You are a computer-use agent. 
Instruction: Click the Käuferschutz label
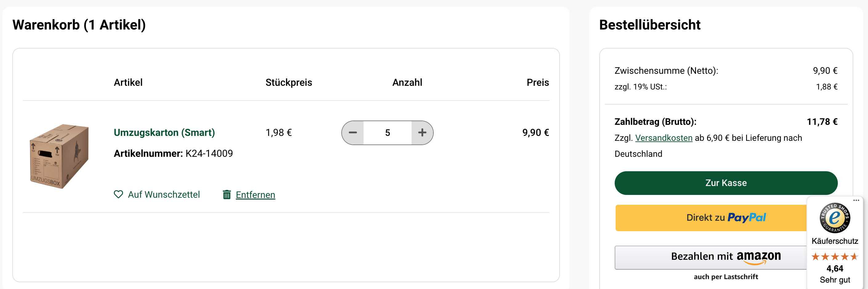pyautogui.click(x=835, y=241)
